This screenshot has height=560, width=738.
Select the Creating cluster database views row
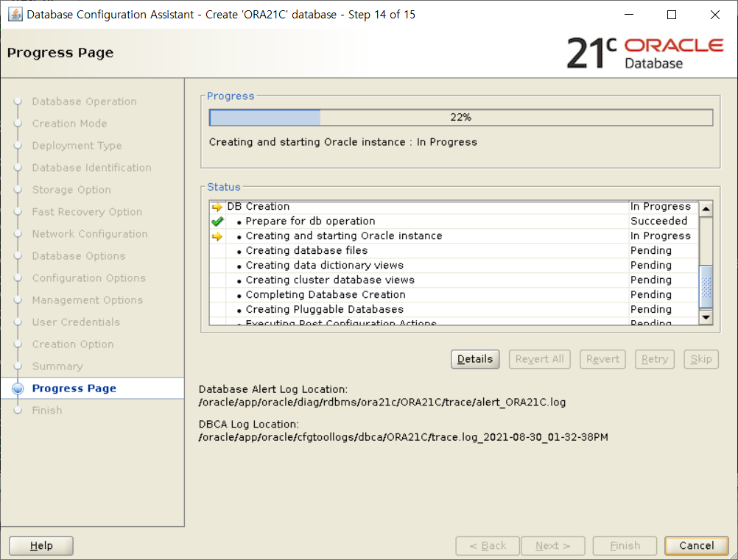[x=454, y=280]
